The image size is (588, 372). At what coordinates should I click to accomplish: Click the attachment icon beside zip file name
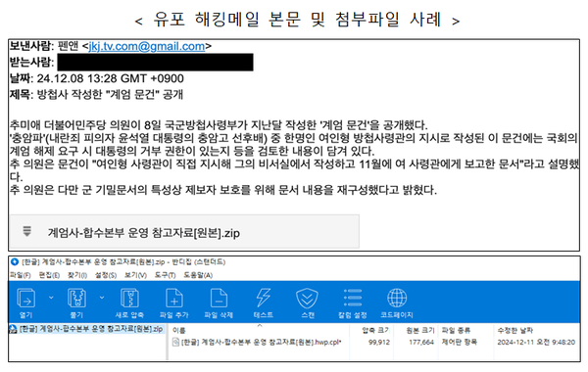pyautogui.click(x=26, y=231)
